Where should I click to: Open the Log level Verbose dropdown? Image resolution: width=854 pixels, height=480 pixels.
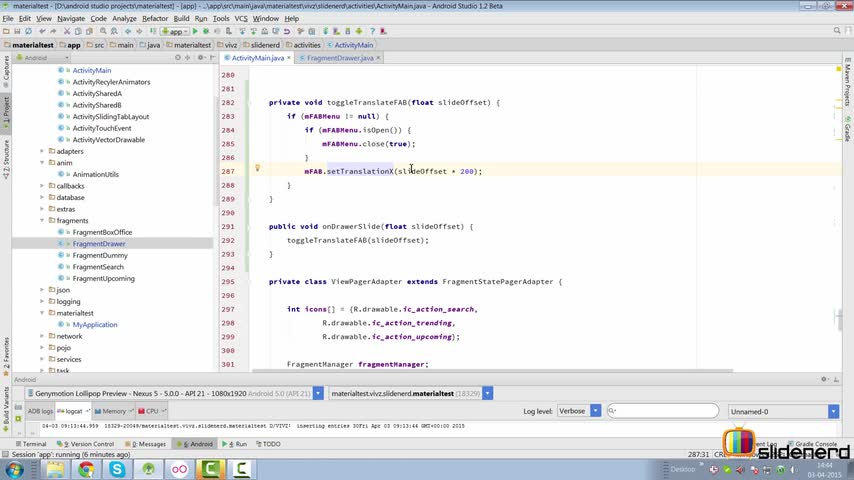[x=580, y=411]
